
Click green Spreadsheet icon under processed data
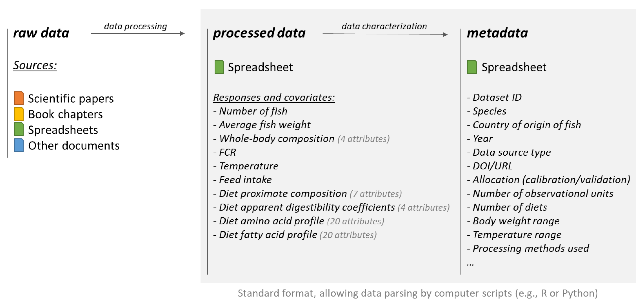tap(219, 67)
